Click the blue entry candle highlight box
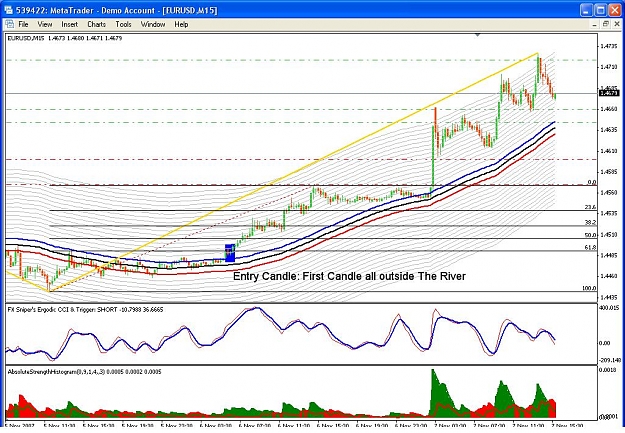This screenshot has width=625, height=433. [x=230, y=253]
